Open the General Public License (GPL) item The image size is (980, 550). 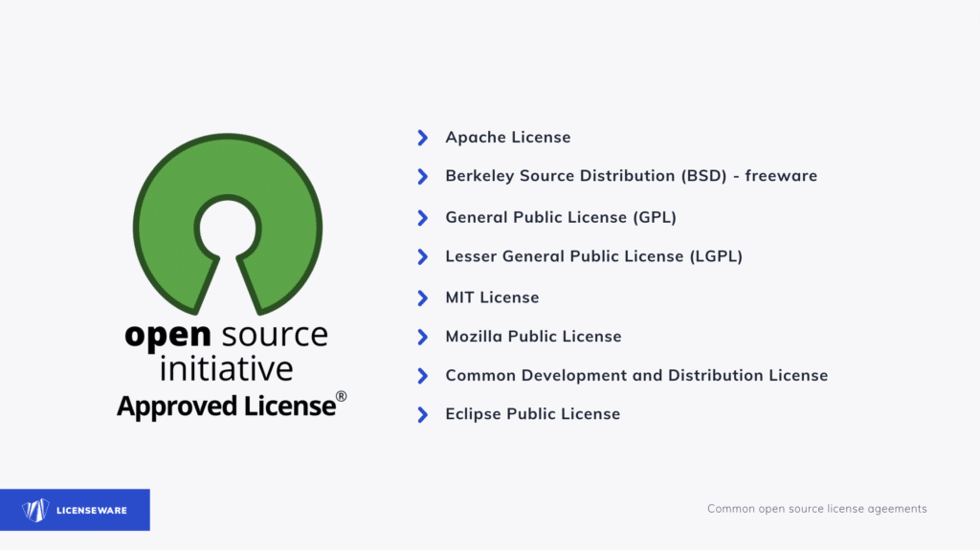(561, 217)
